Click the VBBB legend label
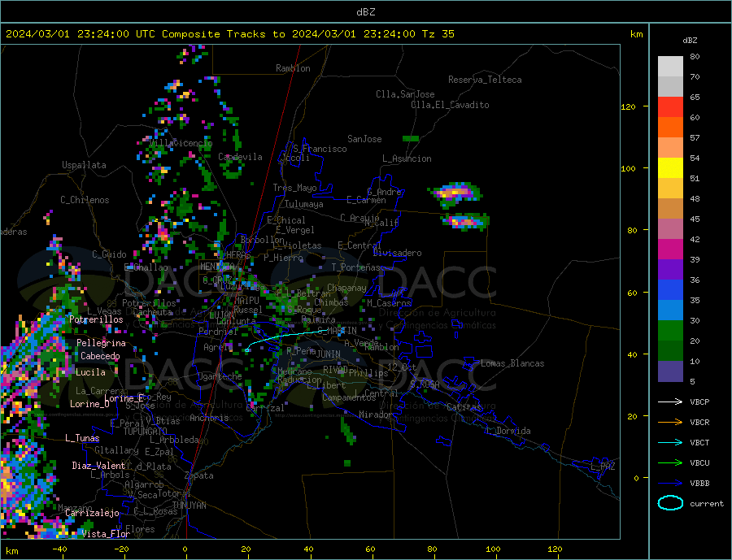The width and height of the screenshot is (732, 560). point(699,484)
